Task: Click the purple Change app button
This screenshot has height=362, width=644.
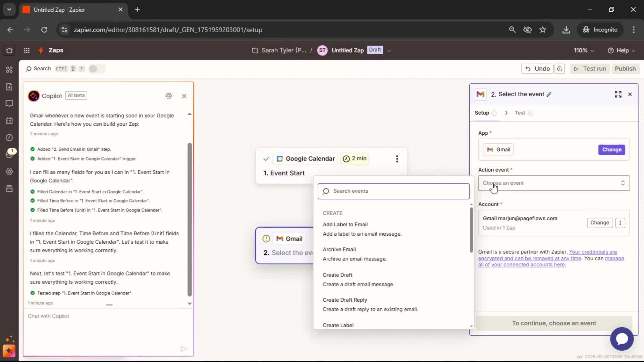Action: coord(611,150)
